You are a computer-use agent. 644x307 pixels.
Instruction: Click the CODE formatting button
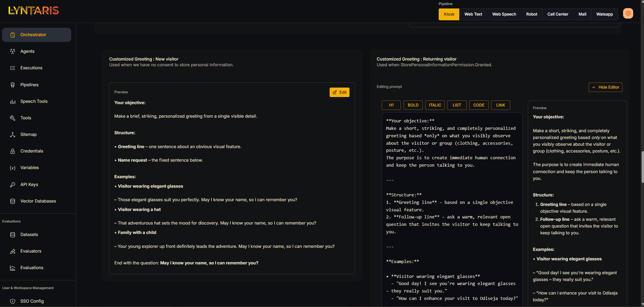coord(479,105)
